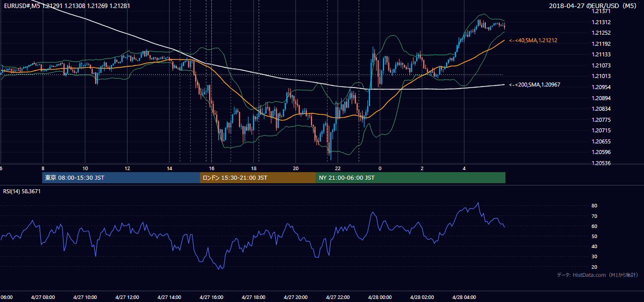
Task: Click price axis value 1.20954
Action: 602,87
